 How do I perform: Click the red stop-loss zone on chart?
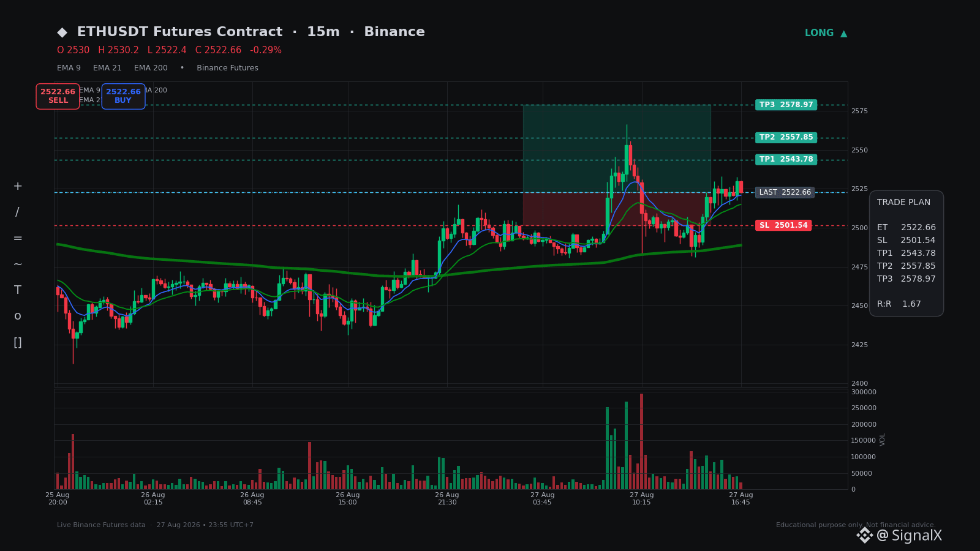617,209
